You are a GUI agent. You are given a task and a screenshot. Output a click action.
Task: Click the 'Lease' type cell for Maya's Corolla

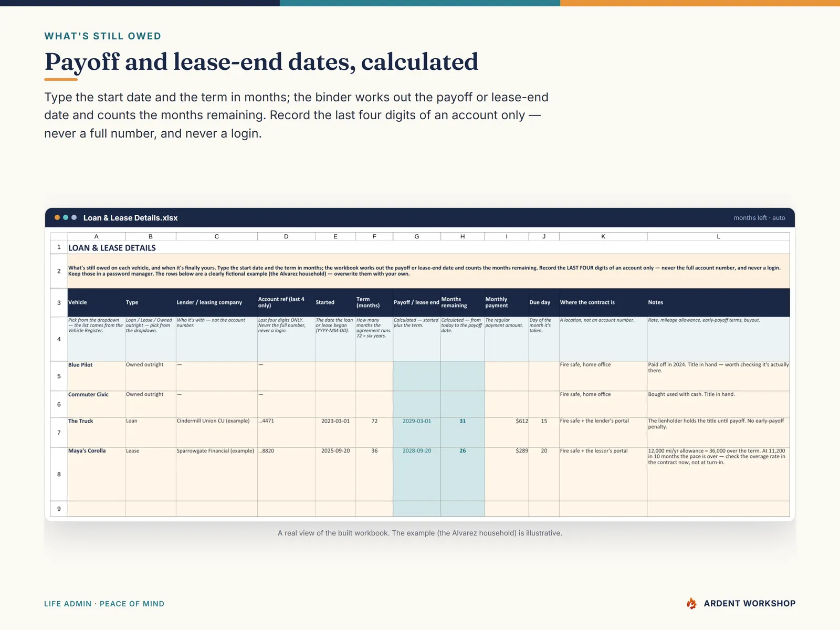click(151, 474)
